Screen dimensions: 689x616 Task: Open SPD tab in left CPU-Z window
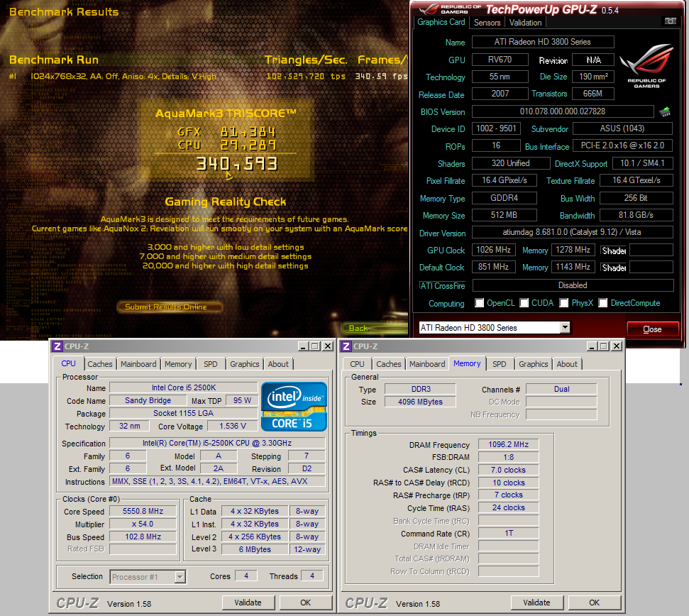click(x=211, y=364)
